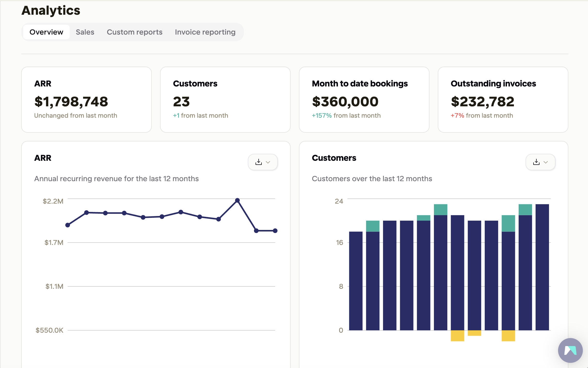The image size is (588, 368).
Task: Click the first ARR line data point
Action: click(x=68, y=225)
